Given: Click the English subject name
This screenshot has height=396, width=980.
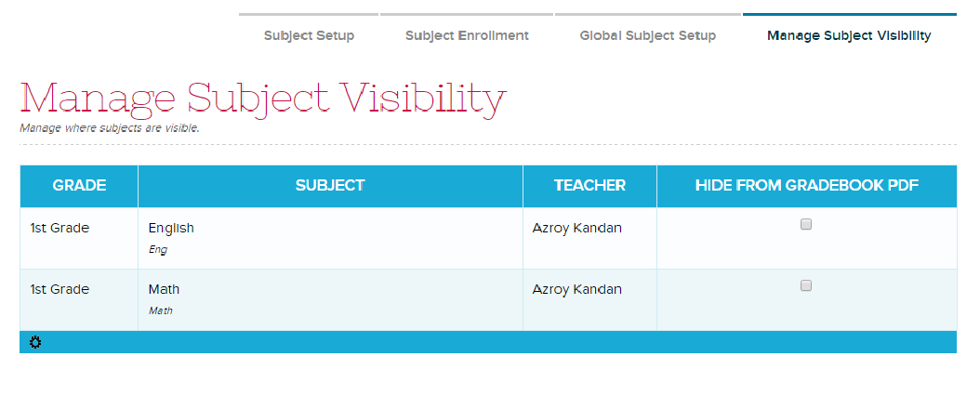Looking at the screenshot, I should point(171,228).
